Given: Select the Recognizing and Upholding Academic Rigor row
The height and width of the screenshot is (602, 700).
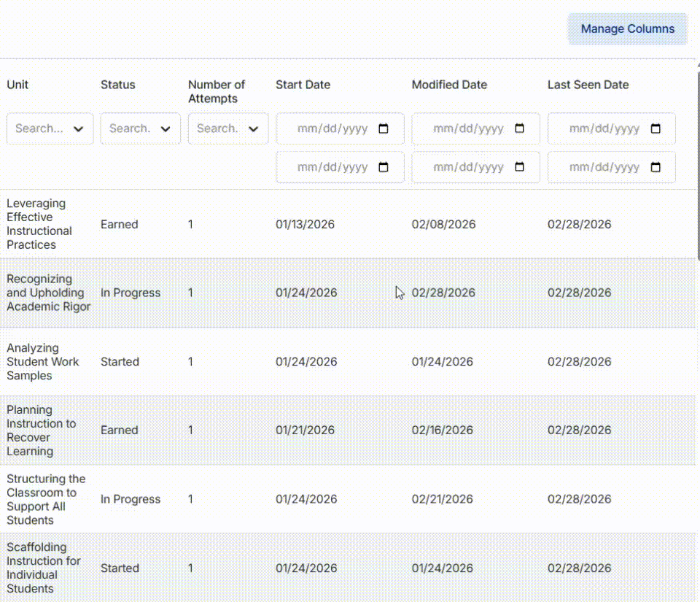Looking at the screenshot, I should (349, 293).
